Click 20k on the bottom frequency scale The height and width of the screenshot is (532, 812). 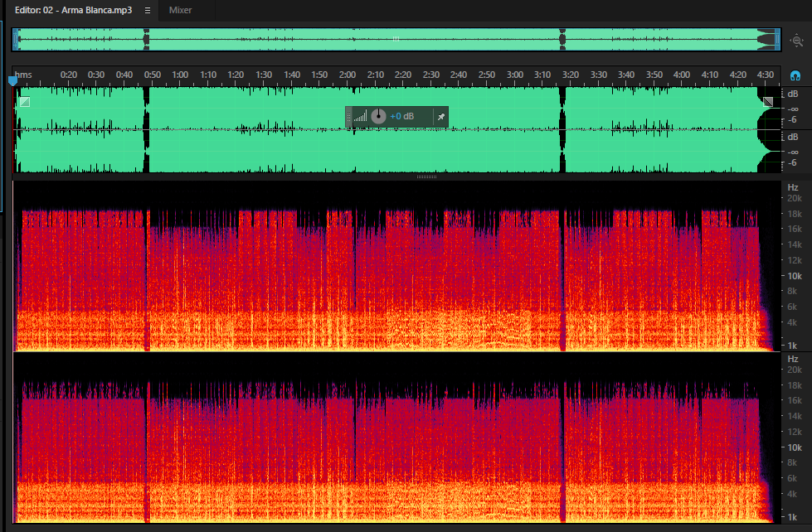click(x=795, y=370)
